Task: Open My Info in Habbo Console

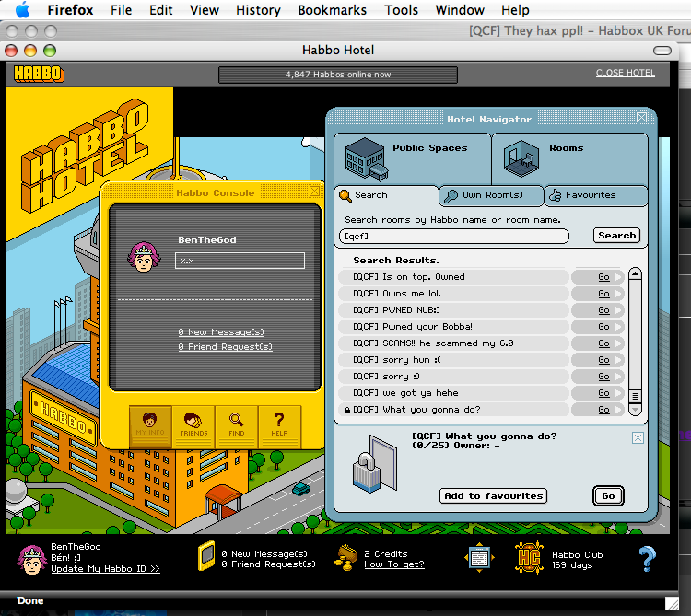Action: point(149,424)
